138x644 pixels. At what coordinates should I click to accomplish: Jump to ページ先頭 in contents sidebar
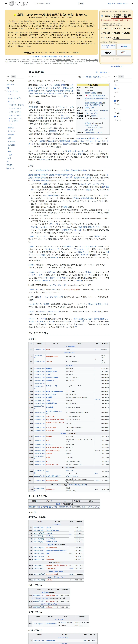click(x=10, y=81)
